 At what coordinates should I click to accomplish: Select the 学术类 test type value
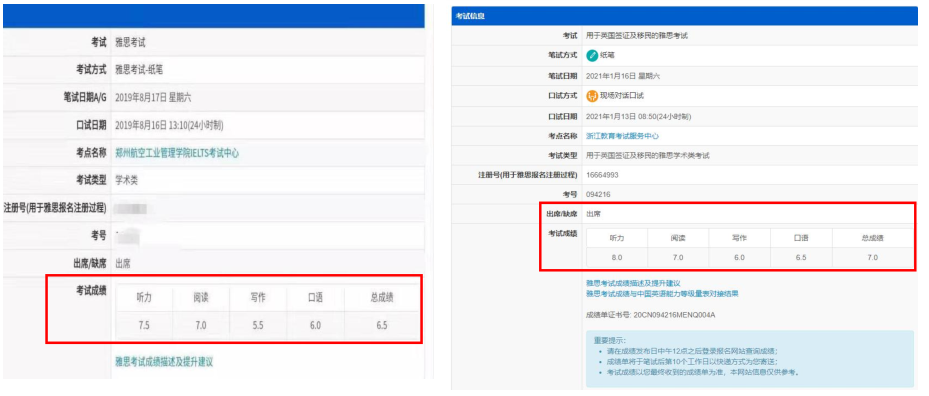(127, 181)
